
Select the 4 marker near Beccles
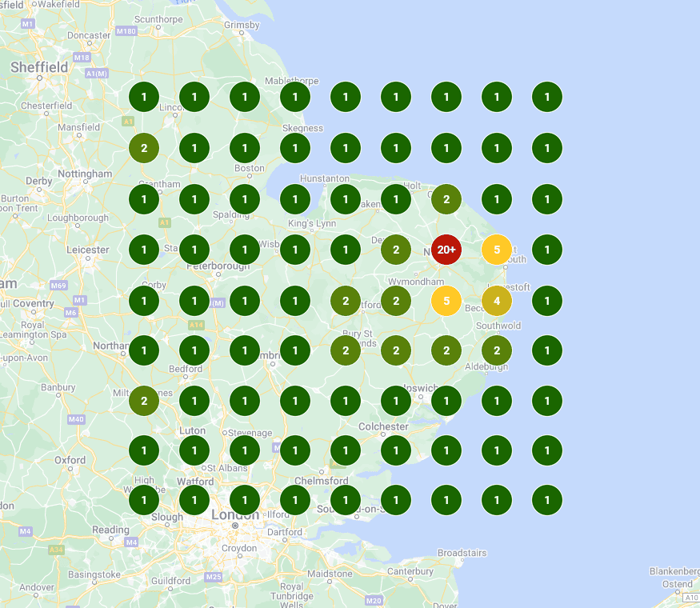click(x=497, y=301)
